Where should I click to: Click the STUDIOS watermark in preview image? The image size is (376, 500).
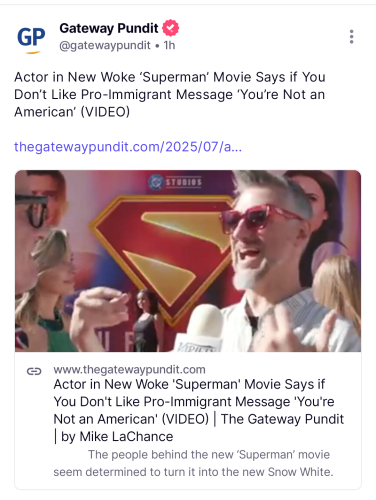175,182
